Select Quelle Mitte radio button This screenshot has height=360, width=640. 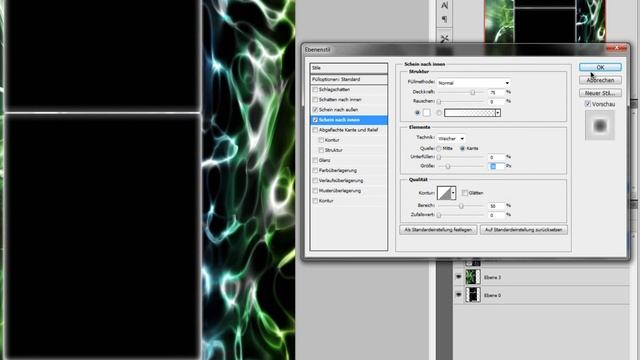[x=439, y=149]
